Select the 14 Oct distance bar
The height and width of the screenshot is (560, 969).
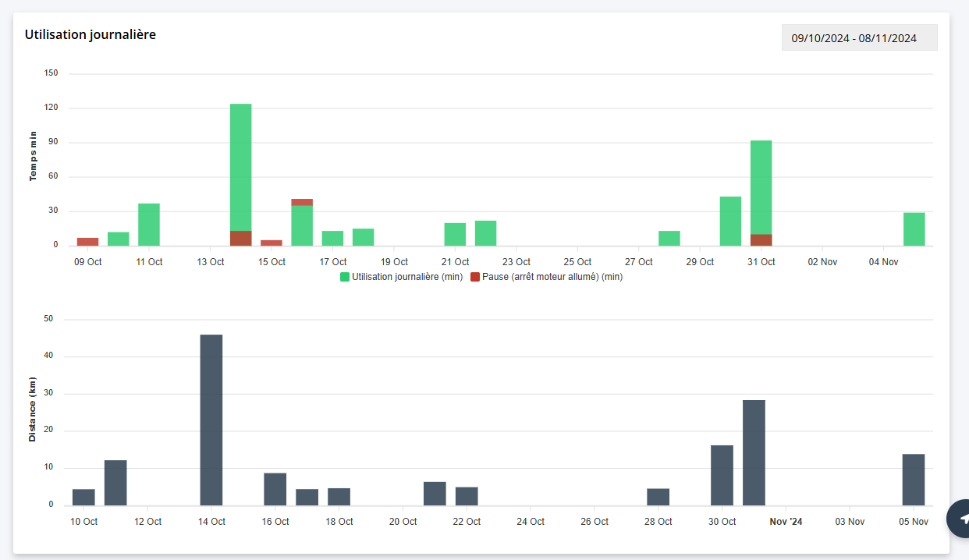211,420
